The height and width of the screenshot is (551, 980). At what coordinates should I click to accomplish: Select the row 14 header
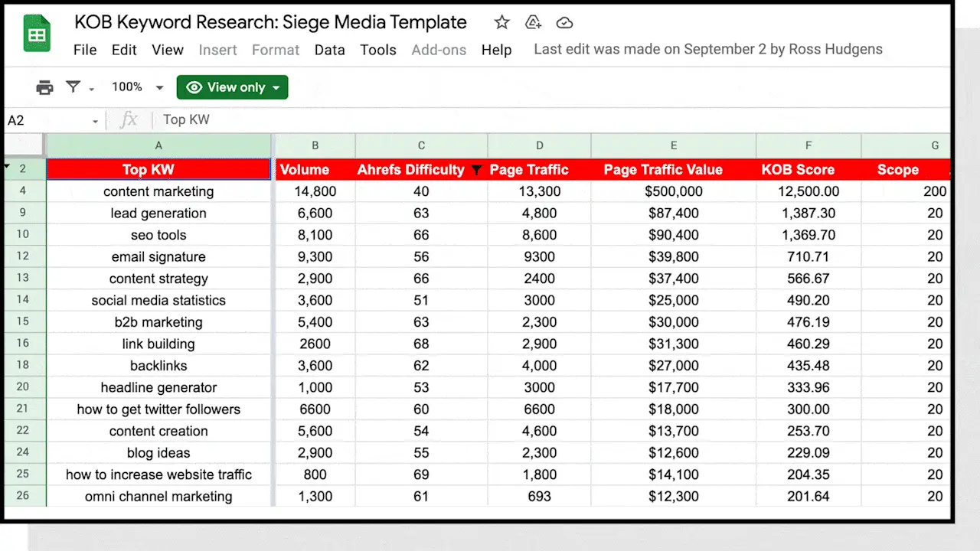(23, 300)
